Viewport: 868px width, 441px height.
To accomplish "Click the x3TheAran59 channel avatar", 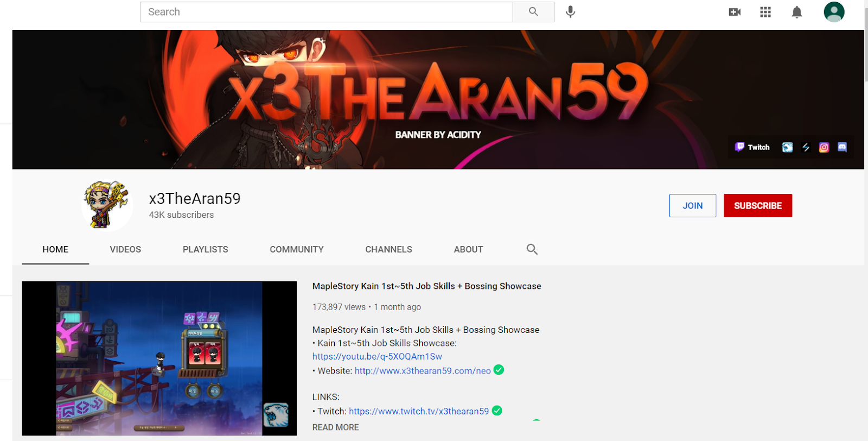I will point(107,205).
